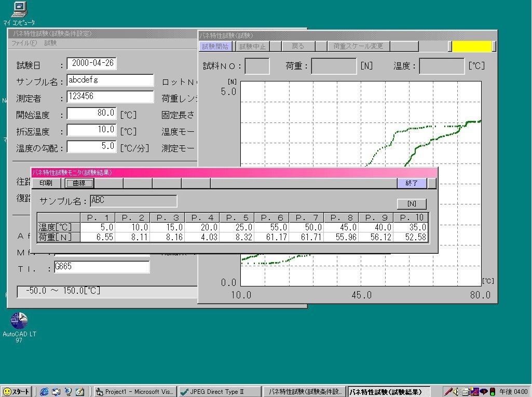
Task: Switch to JPEG Direct Type II taskbar button
Action: coord(220,392)
